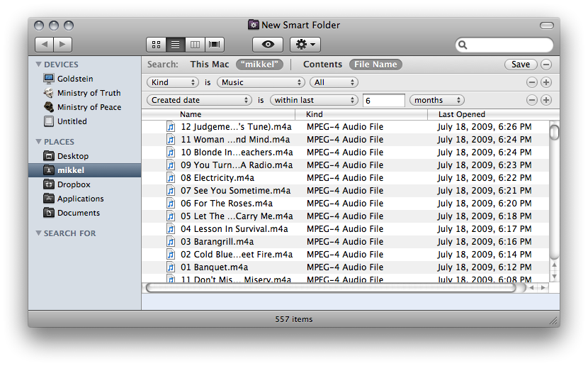Screen dimensions: 588x366
Task: Open the Smart Folder title icon
Action: click(254, 25)
